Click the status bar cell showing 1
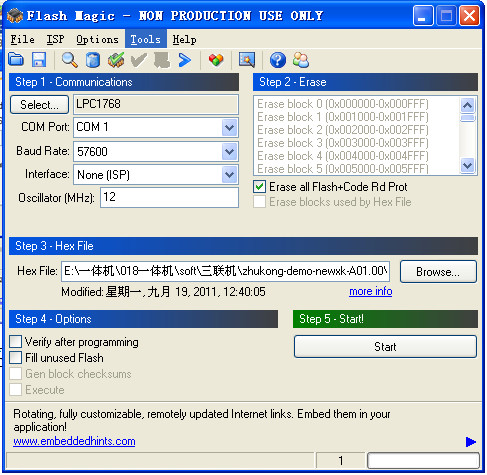Viewport: 487px width, 475px height. [x=340, y=461]
